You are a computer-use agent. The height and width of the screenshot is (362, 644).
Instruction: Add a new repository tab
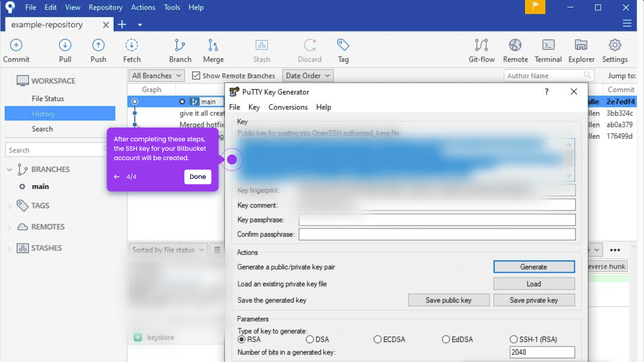(x=122, y=25)
